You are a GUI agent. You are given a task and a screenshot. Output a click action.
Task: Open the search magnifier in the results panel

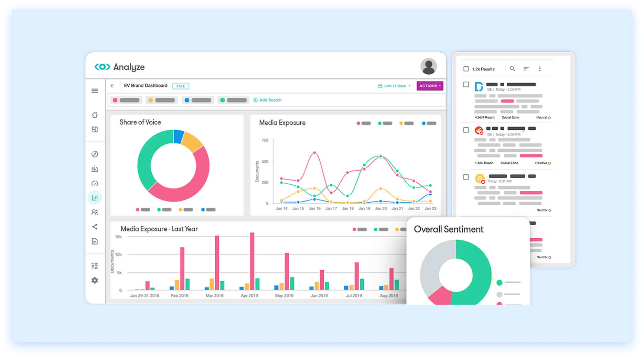(512, 68)
